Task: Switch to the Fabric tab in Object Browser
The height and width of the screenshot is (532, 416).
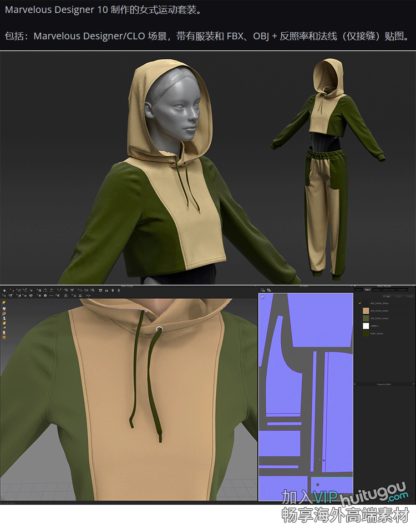Action: pyautogui.click(x=367, y=290)
